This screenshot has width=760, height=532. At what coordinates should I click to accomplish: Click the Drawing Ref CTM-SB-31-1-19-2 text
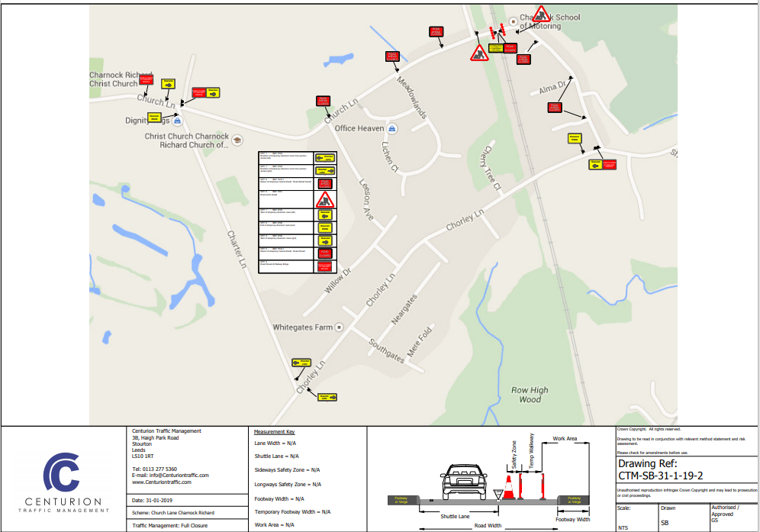tap(660, 469)
